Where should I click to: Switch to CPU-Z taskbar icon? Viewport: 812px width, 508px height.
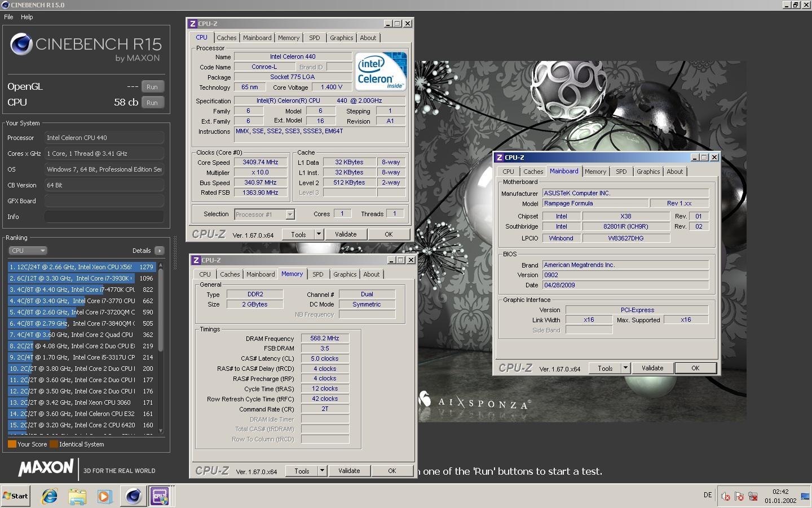point(161,496)
